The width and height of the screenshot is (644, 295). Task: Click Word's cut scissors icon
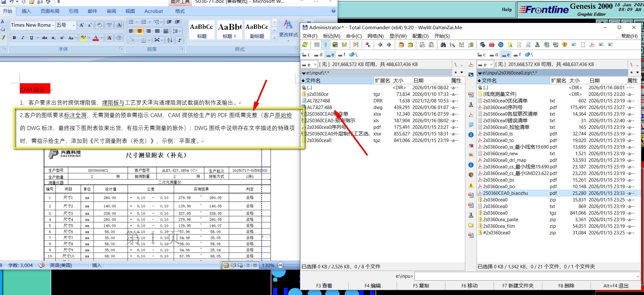[2, 21]
